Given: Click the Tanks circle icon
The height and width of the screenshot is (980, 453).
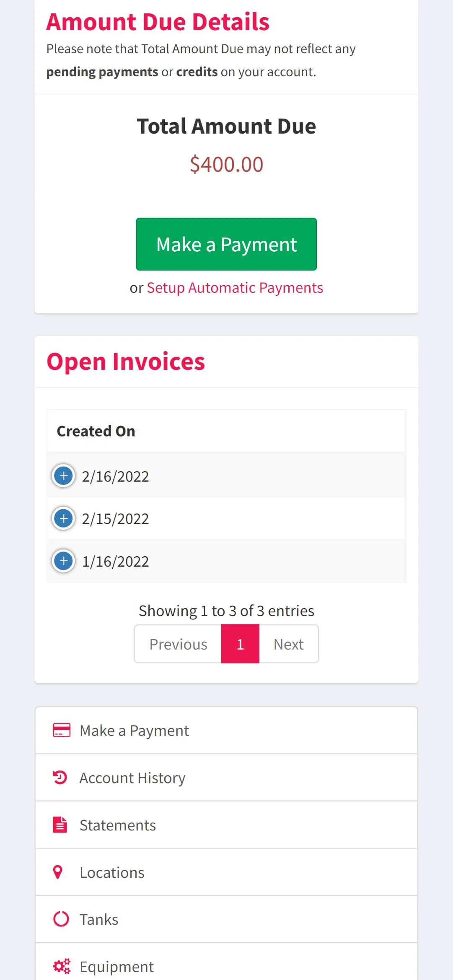Looking at the screenshot, I should pos(61,919).
